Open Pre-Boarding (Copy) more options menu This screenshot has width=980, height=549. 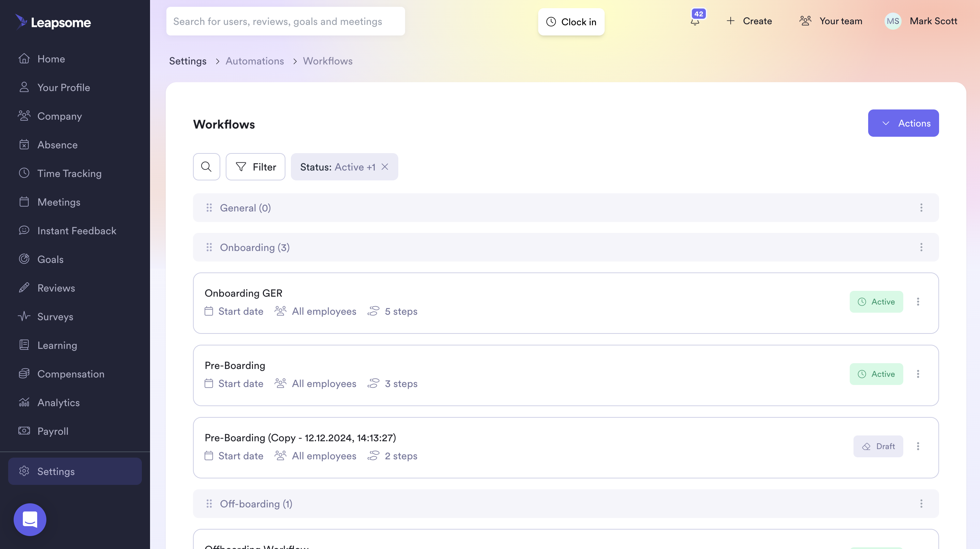pyautogui.click(x=918, y=446)
